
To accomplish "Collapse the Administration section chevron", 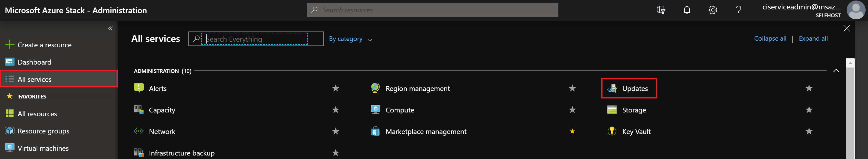I will pos(836,71).
